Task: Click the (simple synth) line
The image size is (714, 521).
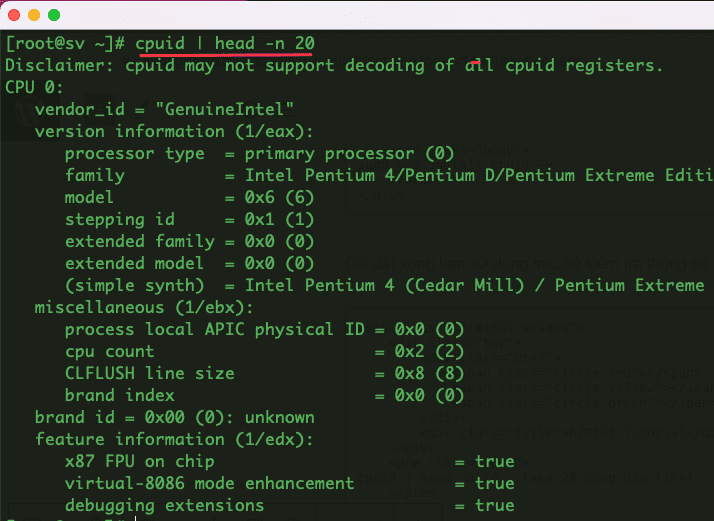Action: [384, 286]
